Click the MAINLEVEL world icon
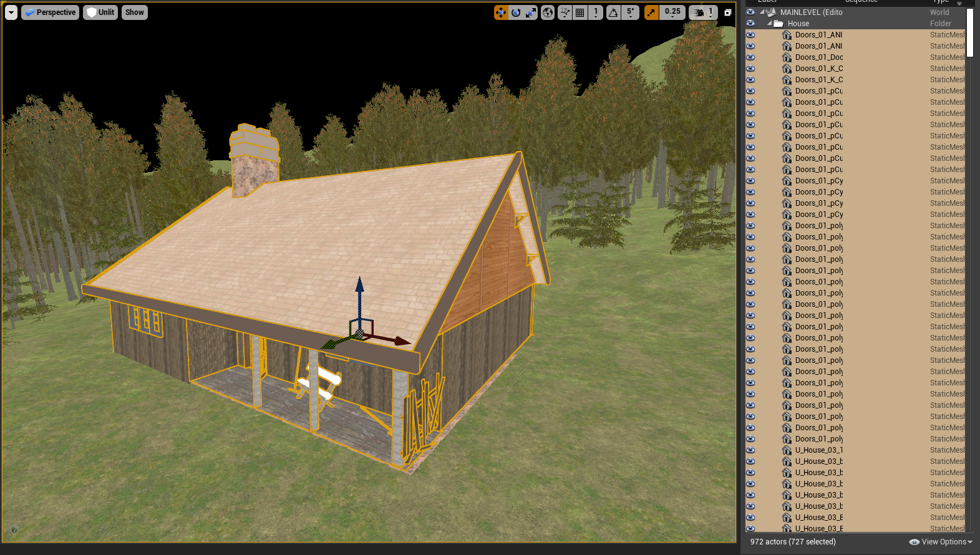980x555 pixels. coord(772,12)
